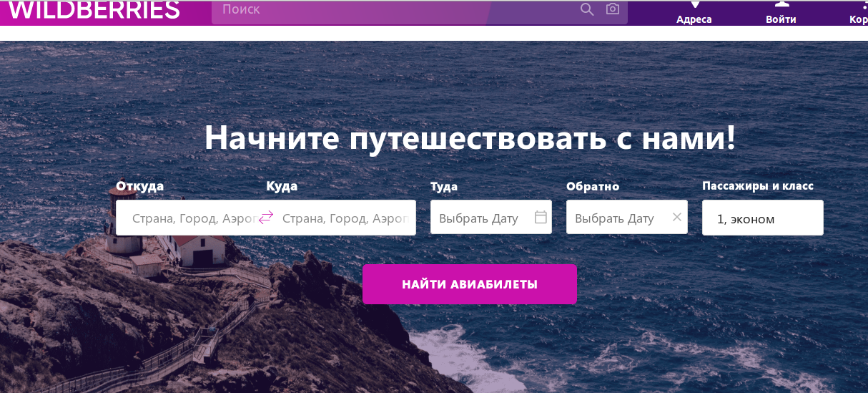This screenshot has width=868, height=393.
Task: Click the profile icon above Войти
Action: (x=781, y=4)
